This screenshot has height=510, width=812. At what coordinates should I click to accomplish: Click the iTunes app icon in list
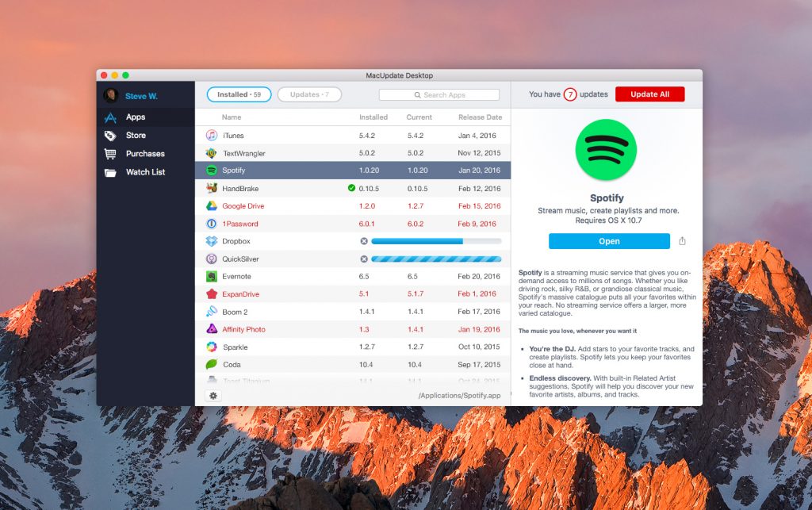click(211, 136)
